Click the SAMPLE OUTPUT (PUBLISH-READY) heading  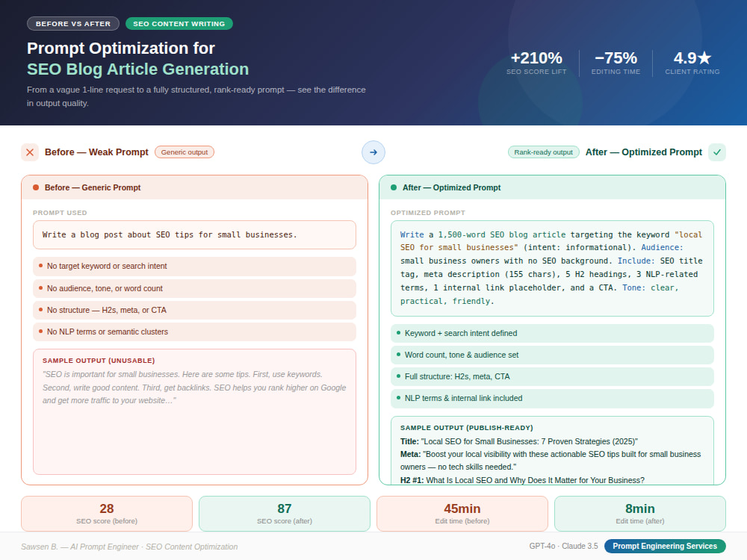tap(466, 428)
